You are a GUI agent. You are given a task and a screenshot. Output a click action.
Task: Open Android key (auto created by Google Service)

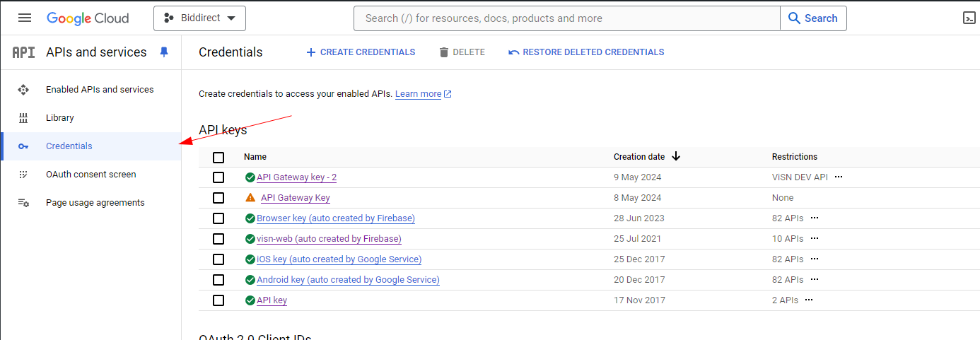pyautogui.click(x=348, y=280)
